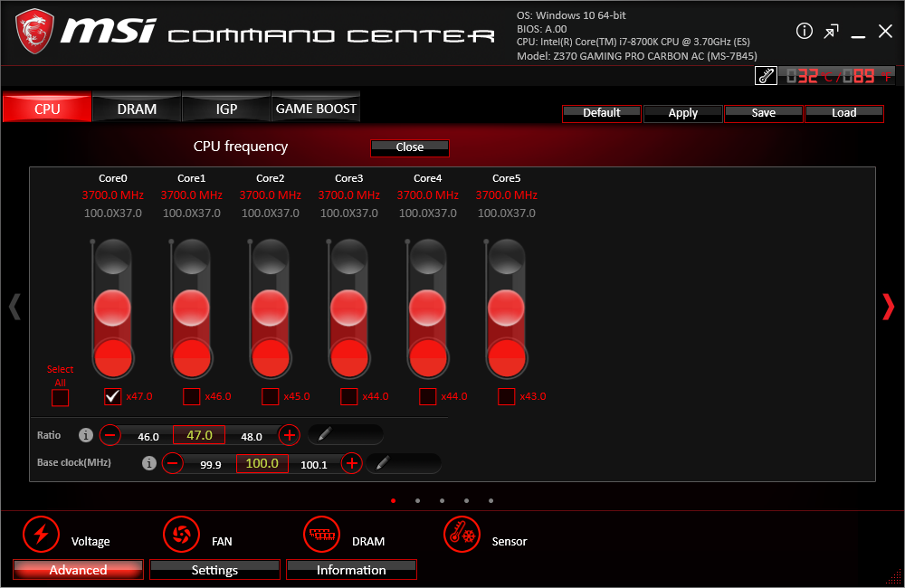Open the info icon in title bar
The width and height of the screenshot is (905, 588).
[804, 31]
